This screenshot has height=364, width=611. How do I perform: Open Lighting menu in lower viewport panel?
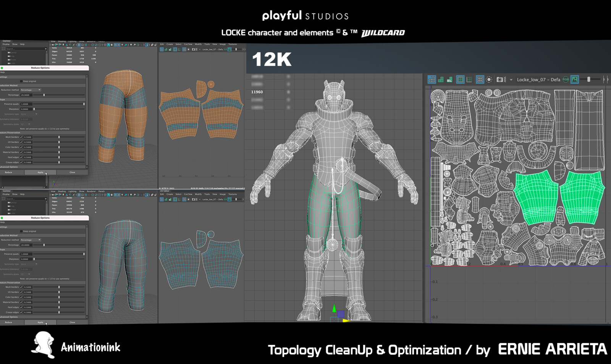[73, 191]
